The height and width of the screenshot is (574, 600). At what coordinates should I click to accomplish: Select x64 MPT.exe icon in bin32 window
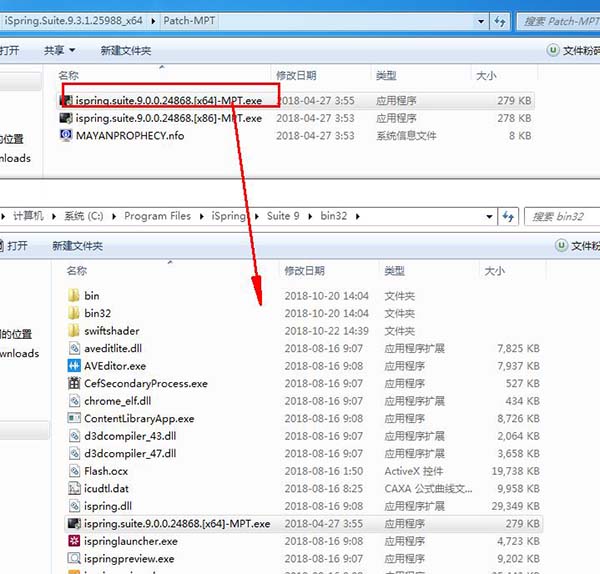(x=74, y=523)
